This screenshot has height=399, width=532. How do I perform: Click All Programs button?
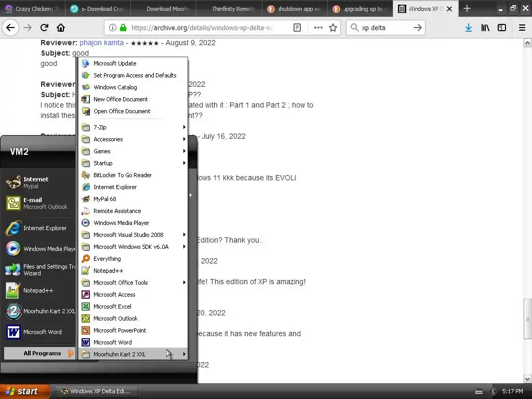point(39,353)
